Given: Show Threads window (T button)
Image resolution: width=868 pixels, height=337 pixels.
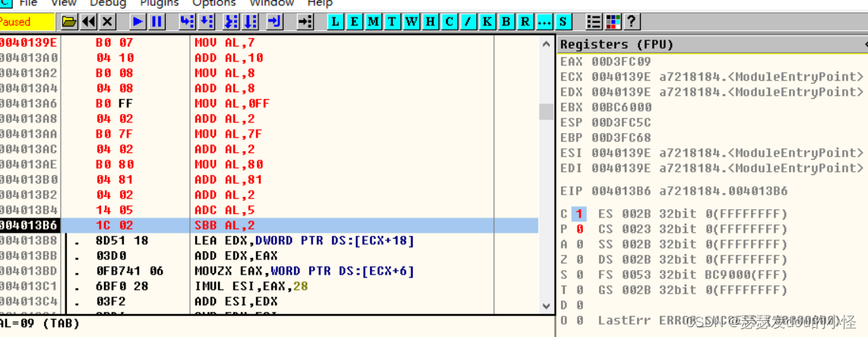Looking at the screenshot, I should [392, 22].
